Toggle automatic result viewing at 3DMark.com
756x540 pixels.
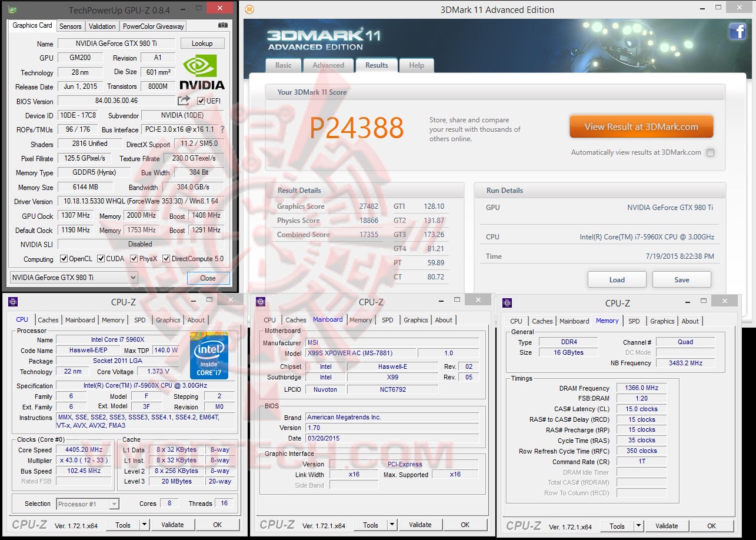coord(710,152)
